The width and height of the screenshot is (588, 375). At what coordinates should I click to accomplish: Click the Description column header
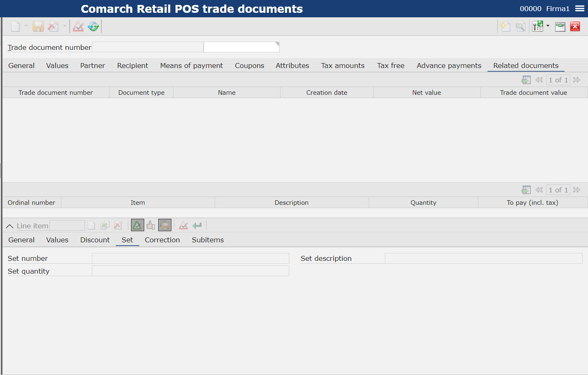(292, 202)
